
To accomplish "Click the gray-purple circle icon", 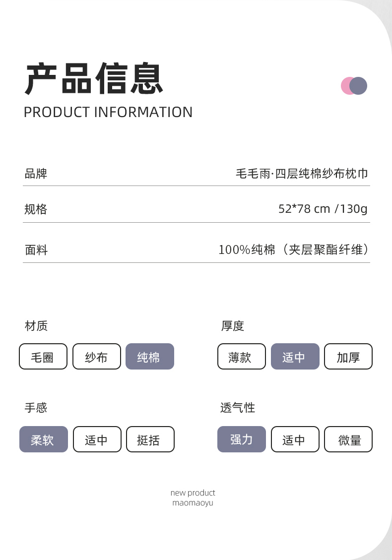I will point(359,86).
